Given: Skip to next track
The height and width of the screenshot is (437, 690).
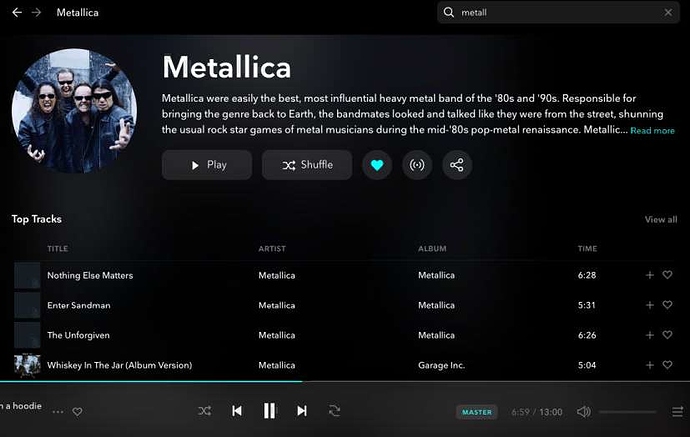Looking at the screenshot, I should tap(302, 411).
